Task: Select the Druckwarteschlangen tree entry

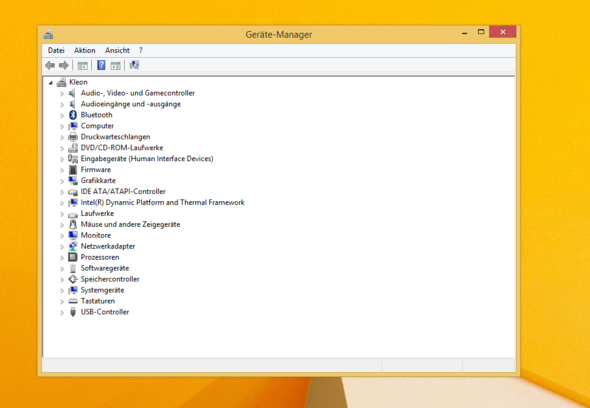Action: point(116,137)
